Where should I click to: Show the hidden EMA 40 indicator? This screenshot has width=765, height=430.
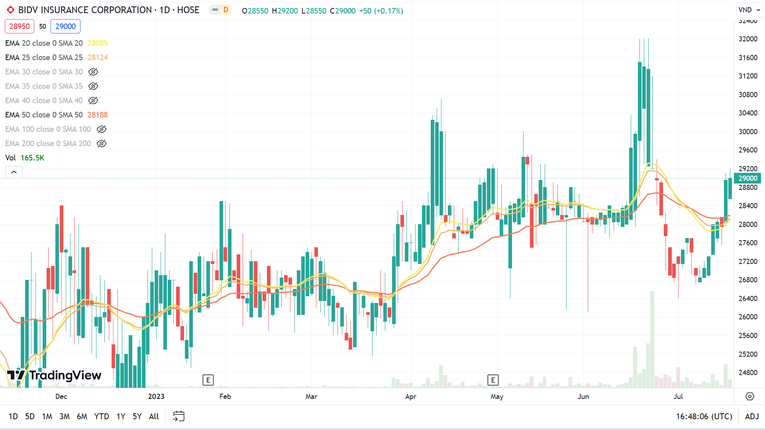point(93,101)
